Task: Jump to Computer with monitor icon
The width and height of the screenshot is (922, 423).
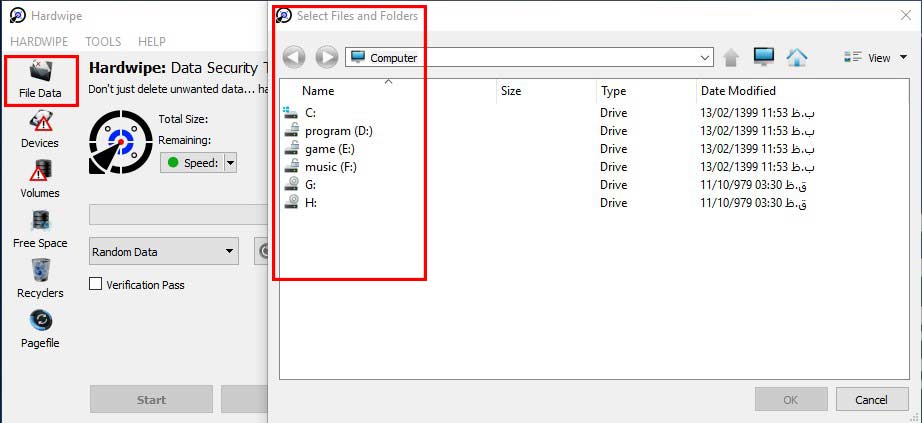Action: point(764,57)
